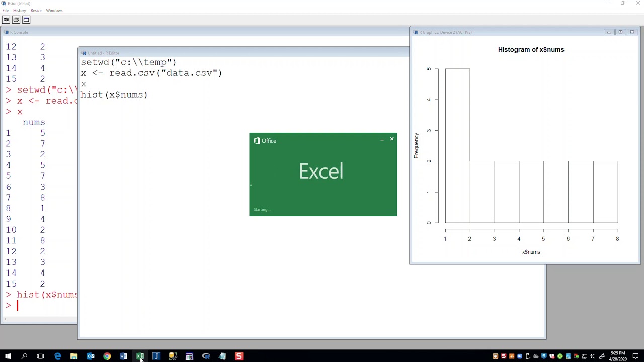Open the Snagit icon in the taskbar
The image size is (644, 362).
tap(239, 356)
